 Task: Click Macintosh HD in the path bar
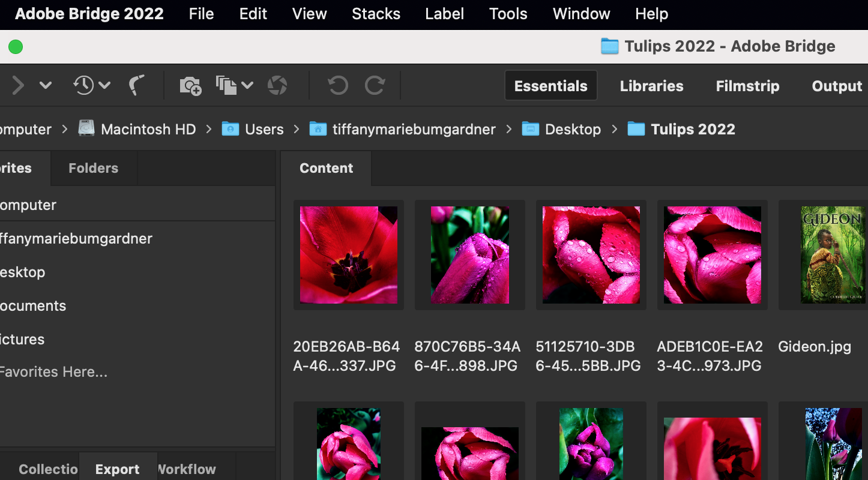click(x=148, y=129)
